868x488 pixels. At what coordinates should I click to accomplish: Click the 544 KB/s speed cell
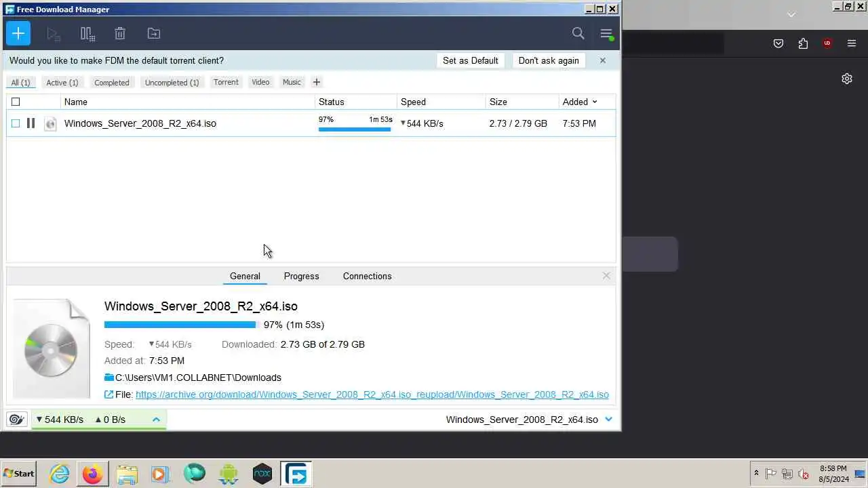click(422, 123)
